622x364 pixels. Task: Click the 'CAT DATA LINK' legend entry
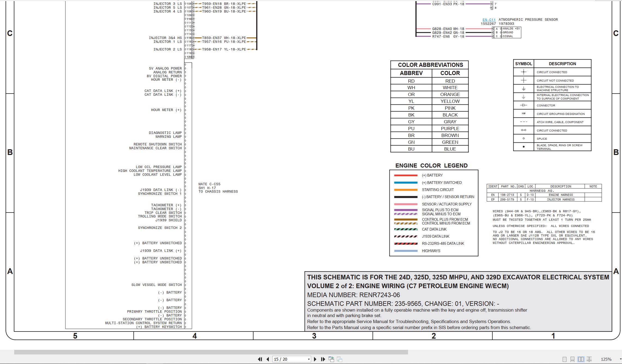point(434,229)
